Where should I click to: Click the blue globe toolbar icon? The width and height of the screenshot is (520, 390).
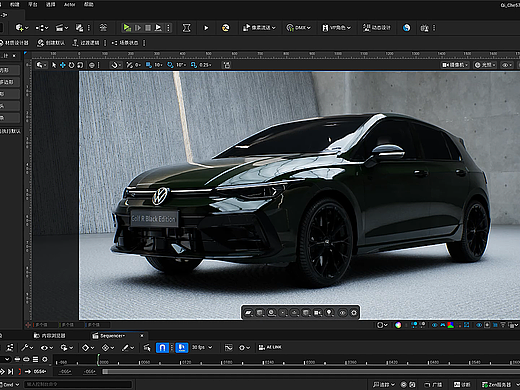[x=406, y=28]
